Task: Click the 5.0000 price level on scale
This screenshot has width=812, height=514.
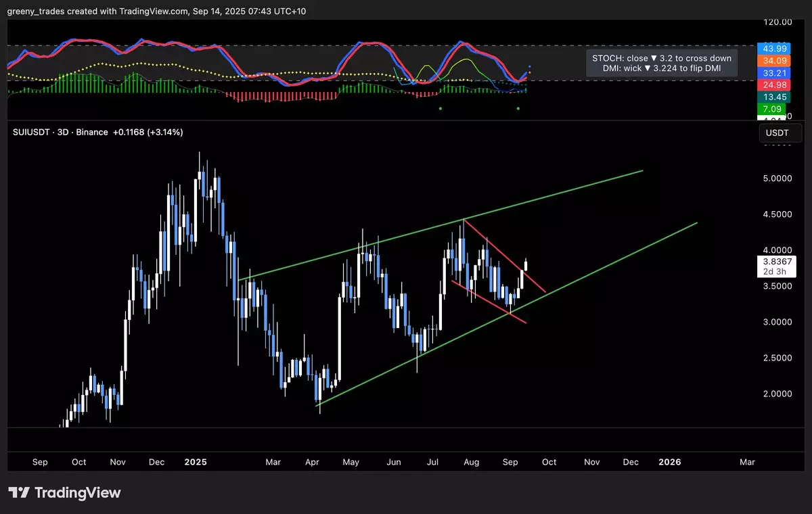Action: (777, 179)
